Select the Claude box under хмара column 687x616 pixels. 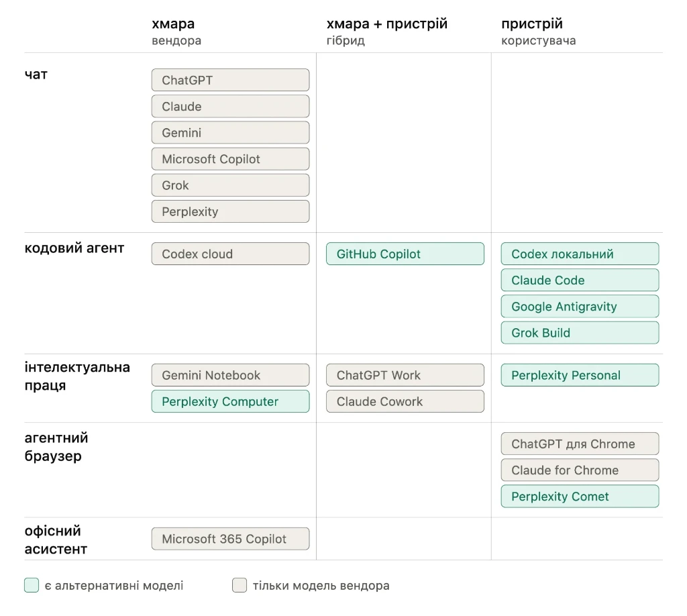click(x=231, y=107)
